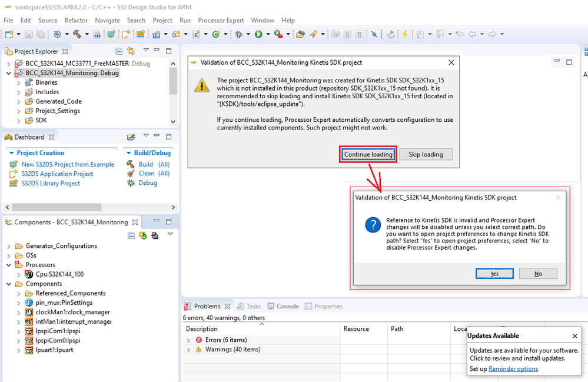Click the Last Edit Location arrow icon
This screenshot has width=588, height=382.
[x=460, y=34]
